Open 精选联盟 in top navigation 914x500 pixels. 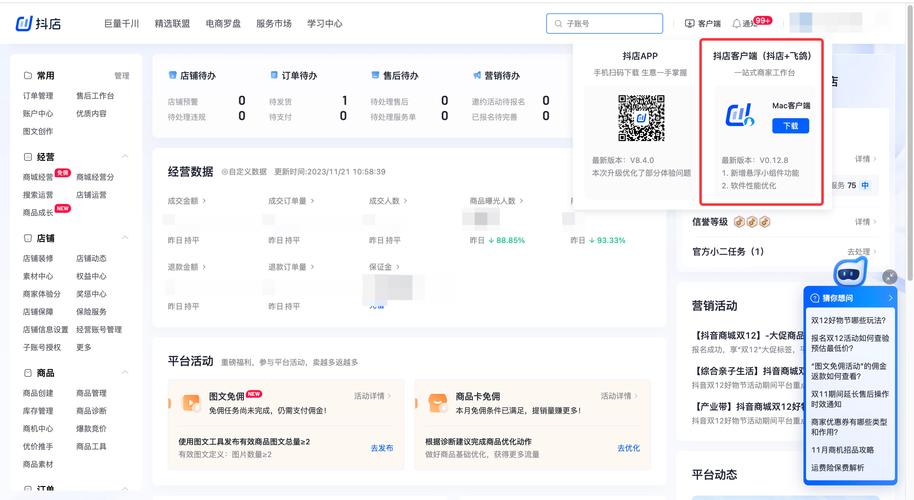tap(172, 23)
